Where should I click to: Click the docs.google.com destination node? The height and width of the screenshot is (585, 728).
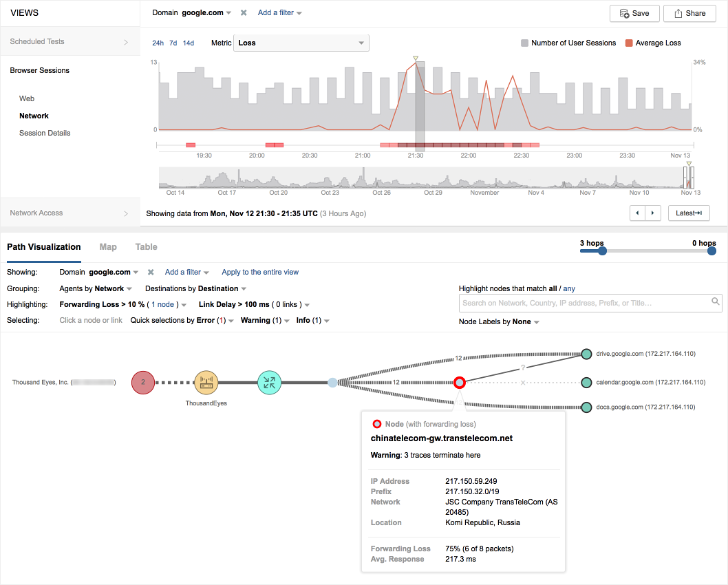586,407
